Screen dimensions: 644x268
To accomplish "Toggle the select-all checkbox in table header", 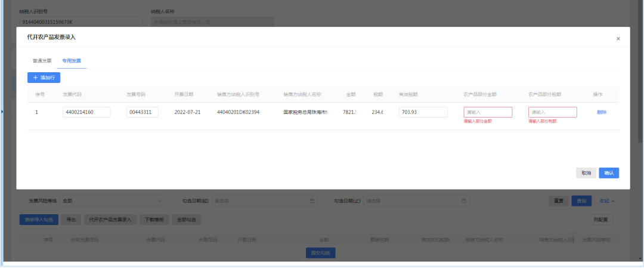I will point(30,239).
